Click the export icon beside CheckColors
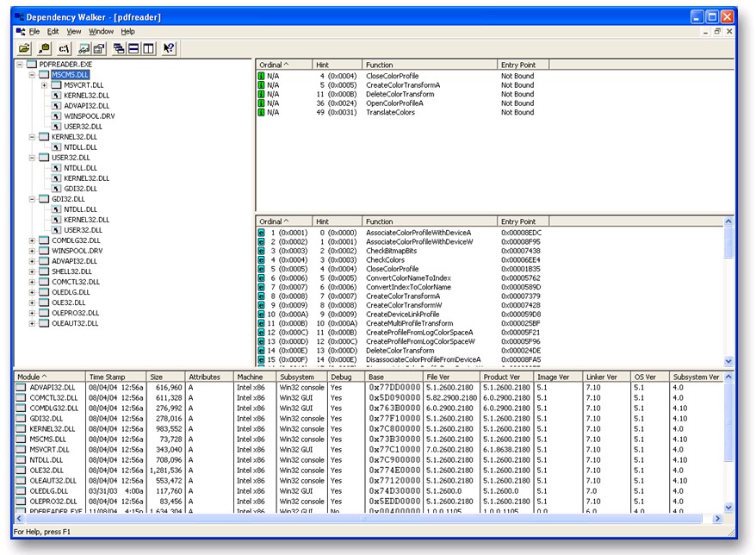The image size is (756, 555). tap(261, 260)
